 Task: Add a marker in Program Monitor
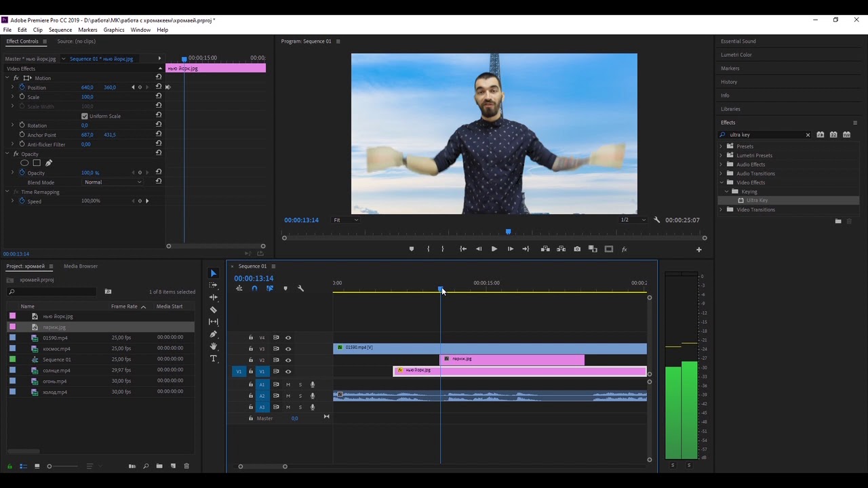pyautogui.click(x=412, y=249)
